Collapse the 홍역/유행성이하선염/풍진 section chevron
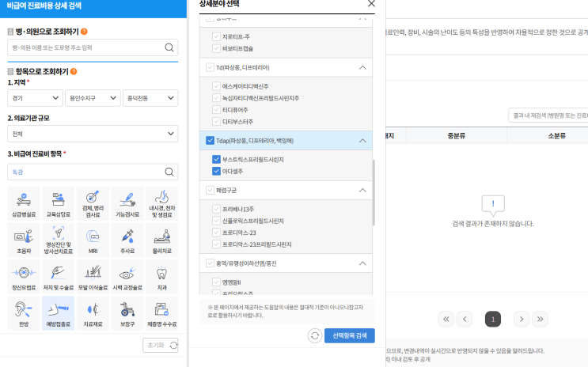The image size is (588, 367). click(362, 263)
